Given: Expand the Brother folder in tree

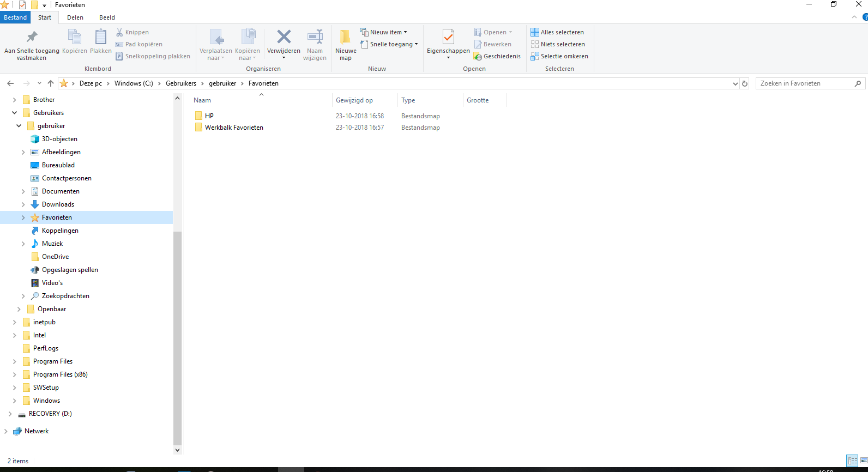Looking at the screenshot, I should coord(14,100).
